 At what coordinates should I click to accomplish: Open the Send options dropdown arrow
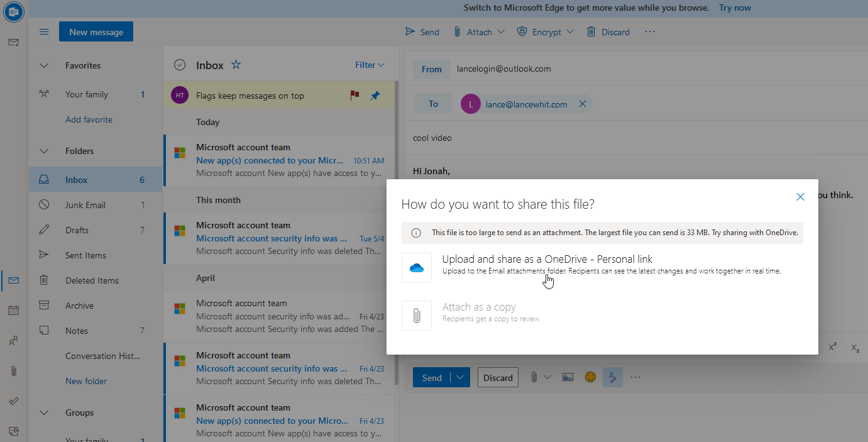(x=460, y=377)
